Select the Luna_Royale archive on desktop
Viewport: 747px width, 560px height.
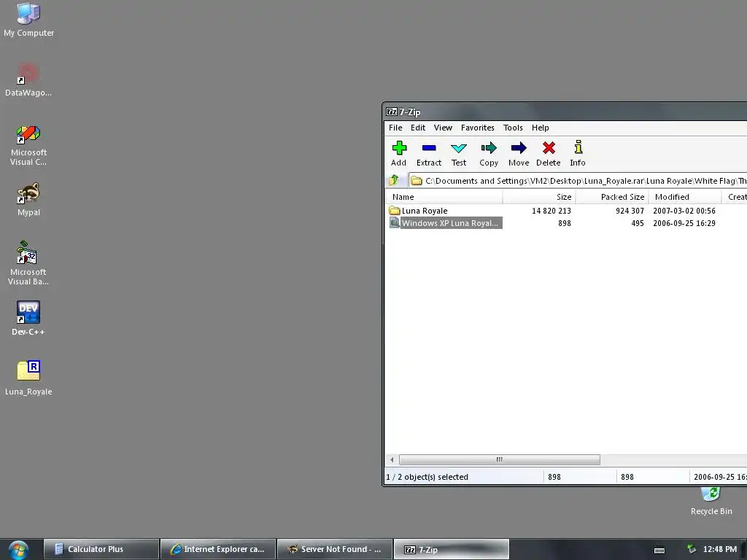click(x=28, y=378)
